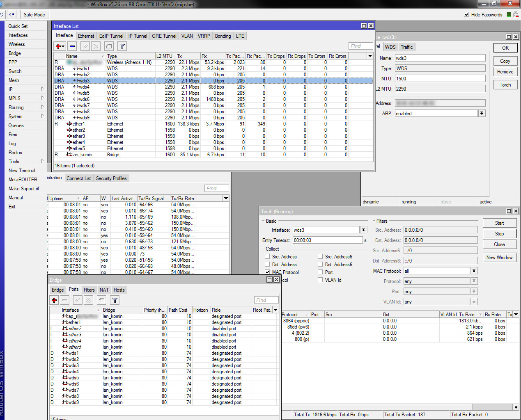Viewport: 521px width, 420px height.
Task: Click the Filter funnel icon in the Bridge window
Action: click(115, 300)
